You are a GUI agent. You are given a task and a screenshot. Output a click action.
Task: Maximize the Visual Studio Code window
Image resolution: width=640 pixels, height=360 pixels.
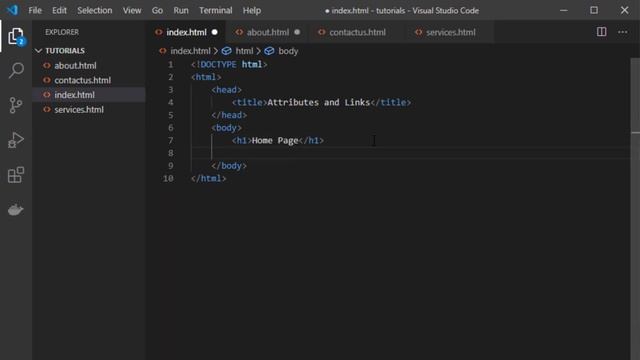594,10
